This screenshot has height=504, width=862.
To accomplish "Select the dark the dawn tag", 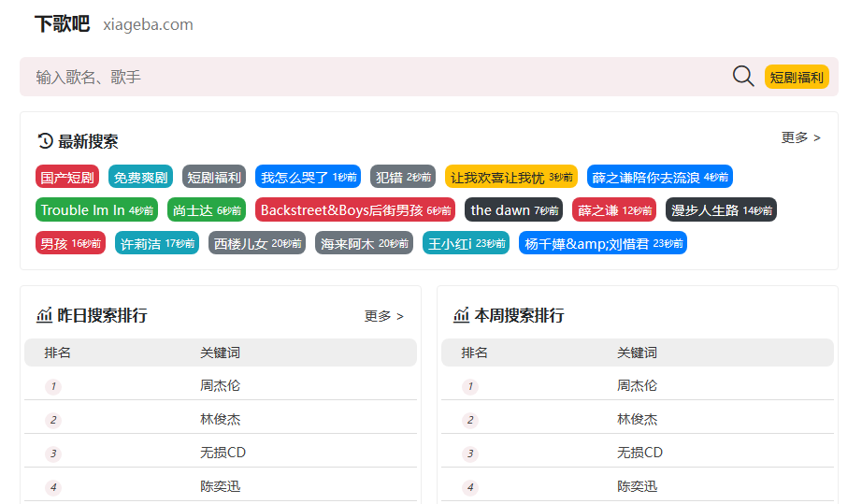I will [513, 210].
